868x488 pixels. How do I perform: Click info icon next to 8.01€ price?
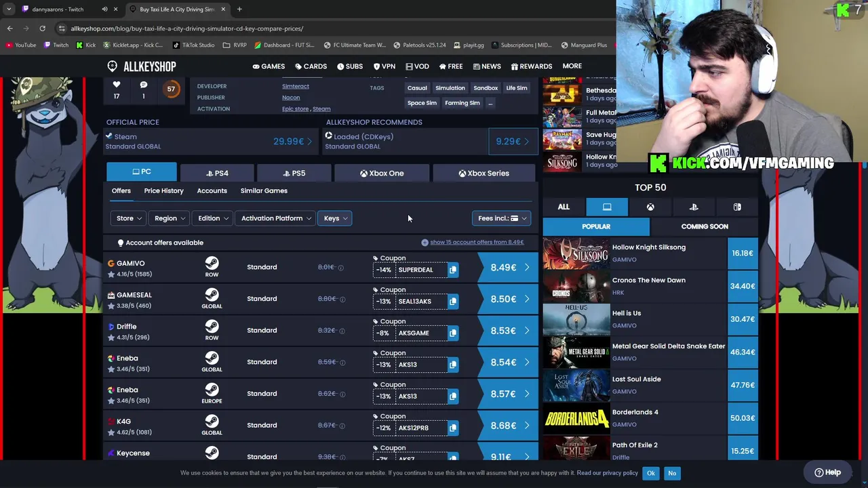(341, 268)
